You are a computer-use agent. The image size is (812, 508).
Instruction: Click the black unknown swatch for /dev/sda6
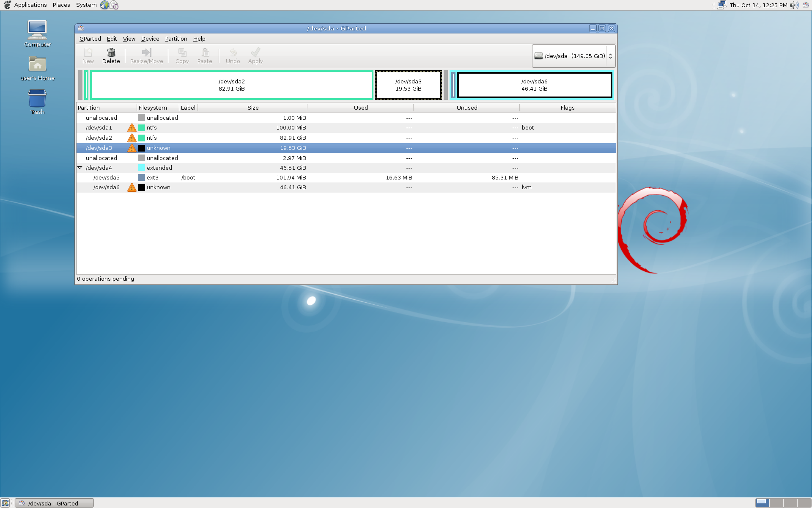142,188
